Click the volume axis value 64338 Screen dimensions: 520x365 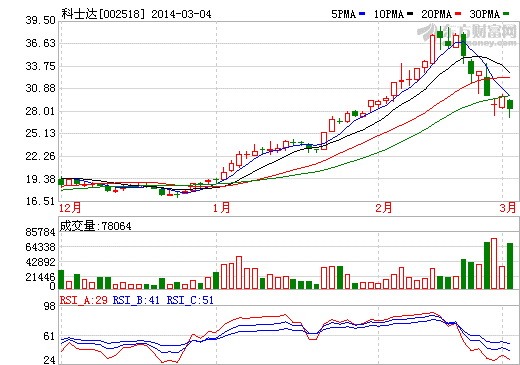pos(40,247)
